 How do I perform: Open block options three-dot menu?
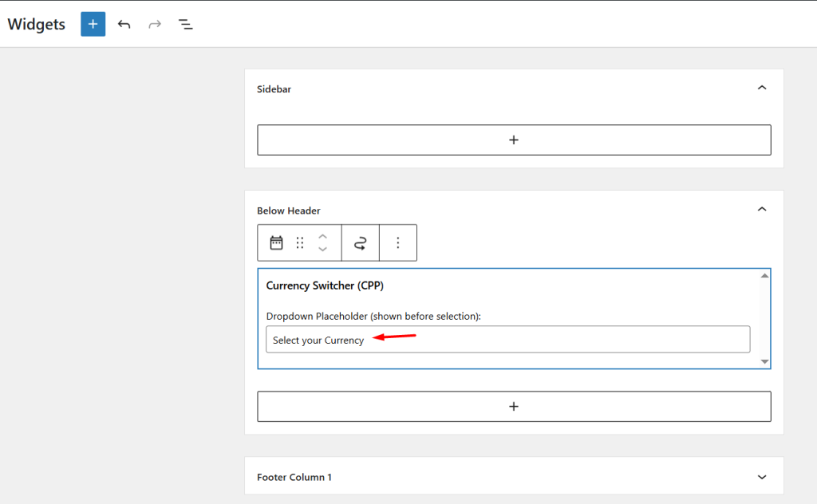(x=398, y=242)
